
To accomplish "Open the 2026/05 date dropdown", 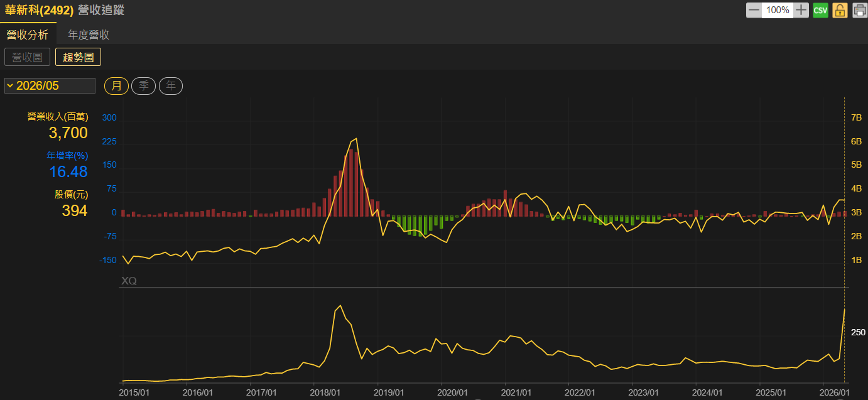I will click(x=50, y=85).
